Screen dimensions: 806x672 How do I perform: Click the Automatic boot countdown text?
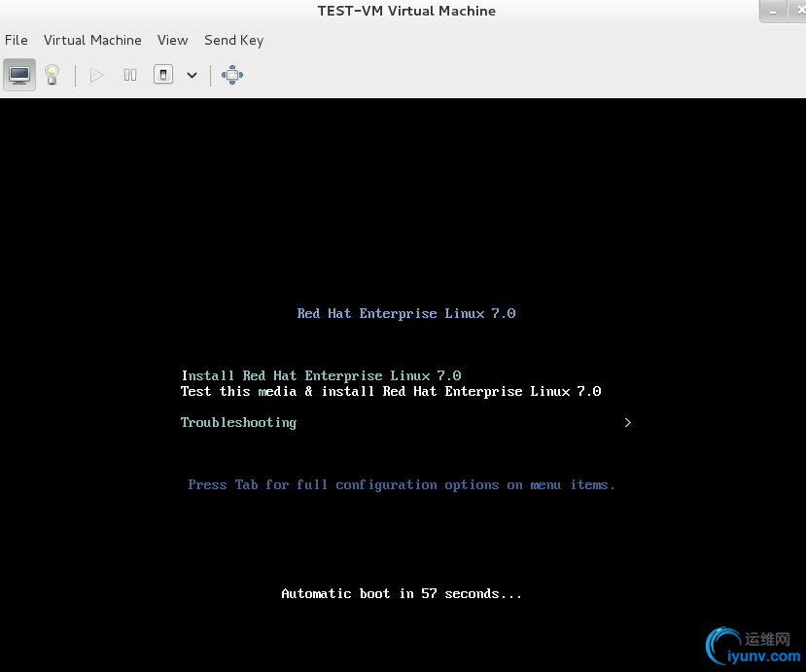pyautogui.click(x=402, y=594)
